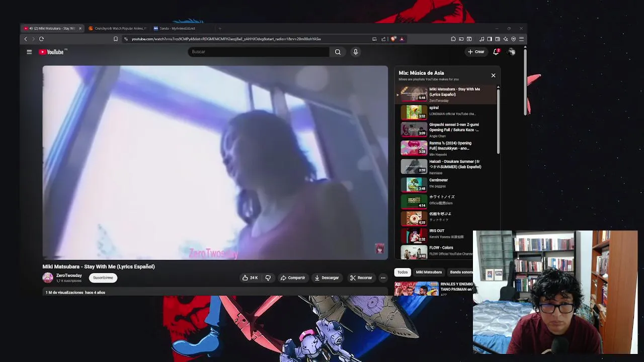Click the video title text
The image size is (644, 362).
tap(99, 266)
